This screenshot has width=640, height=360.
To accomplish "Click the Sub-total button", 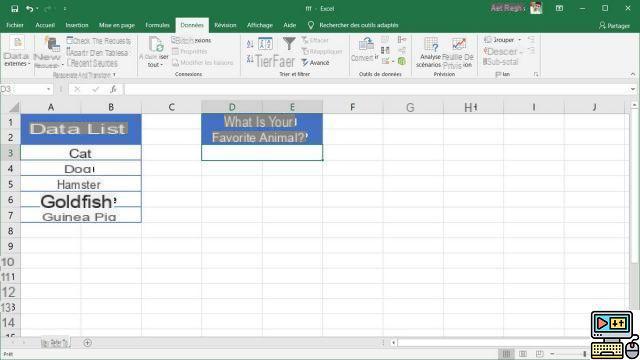I will click(500, 62).
